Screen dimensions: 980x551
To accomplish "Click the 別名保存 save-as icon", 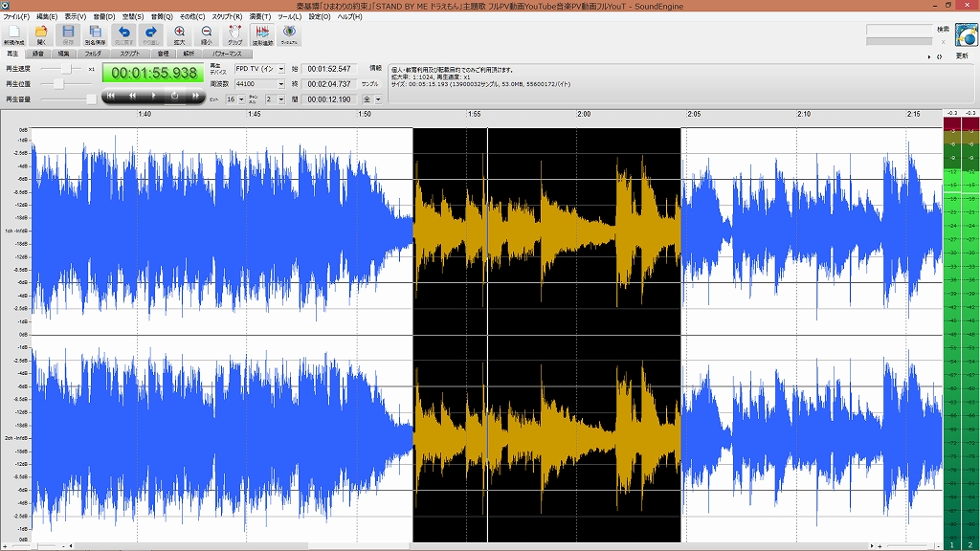I will point(95,35).
